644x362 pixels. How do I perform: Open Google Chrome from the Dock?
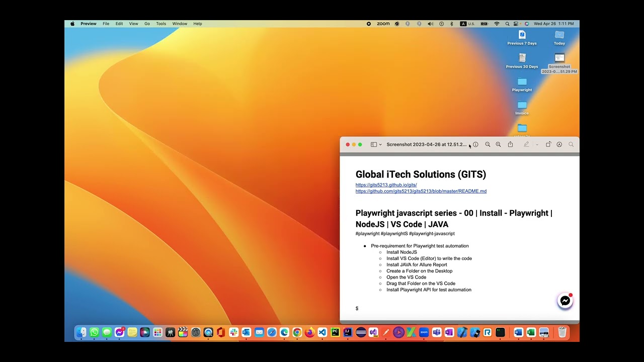[x=297, y=332]
